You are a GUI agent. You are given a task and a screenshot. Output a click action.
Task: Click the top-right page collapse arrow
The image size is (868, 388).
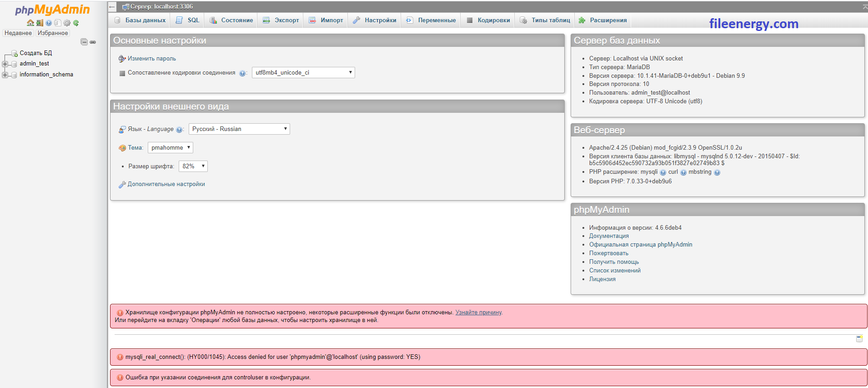[864, 7]
